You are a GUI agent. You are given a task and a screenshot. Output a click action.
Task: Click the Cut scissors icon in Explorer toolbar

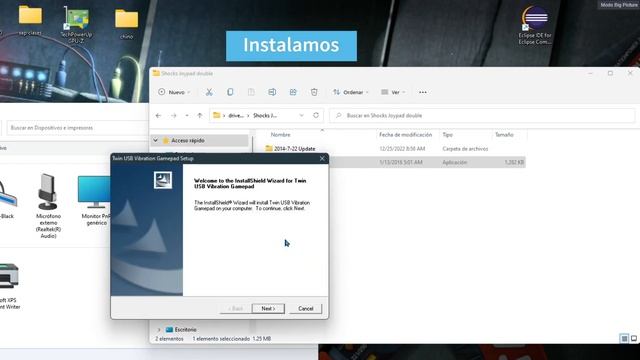point(209,92)
